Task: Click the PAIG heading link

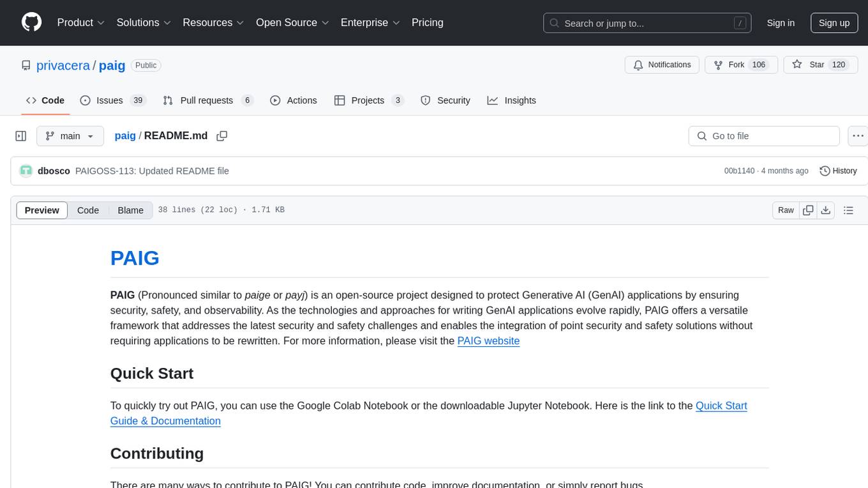Action: click(135, 257)
